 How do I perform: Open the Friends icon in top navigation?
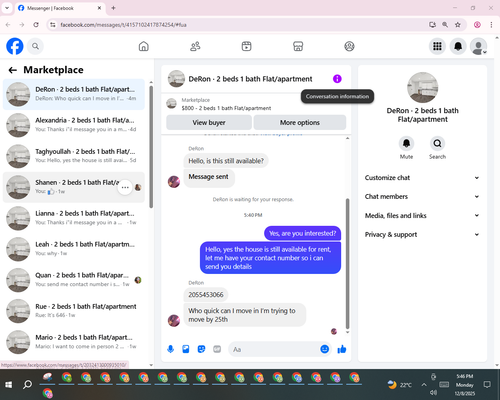click(x=195, y=46)
